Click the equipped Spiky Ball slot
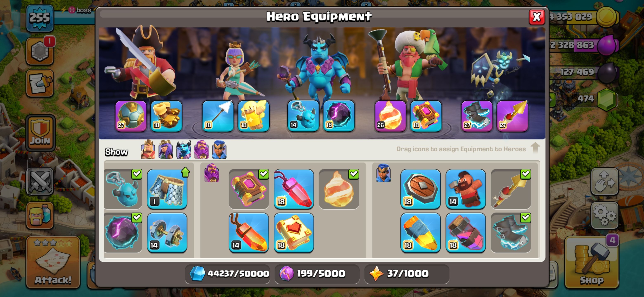644x297 pixels. [x=131, y=116]
